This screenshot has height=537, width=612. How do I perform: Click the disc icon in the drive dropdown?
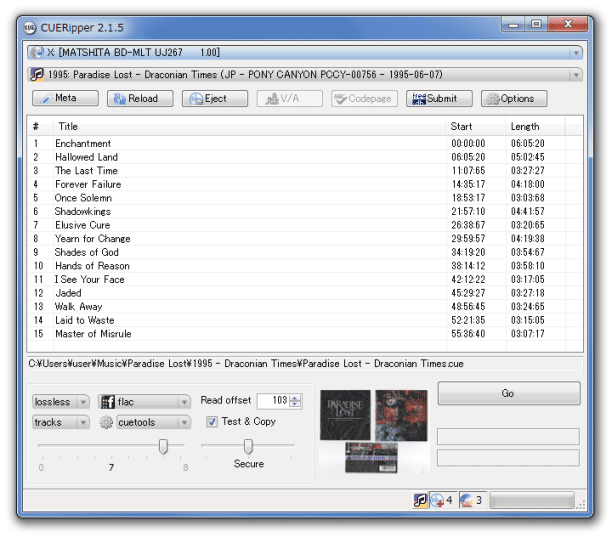tap(37, 52)
